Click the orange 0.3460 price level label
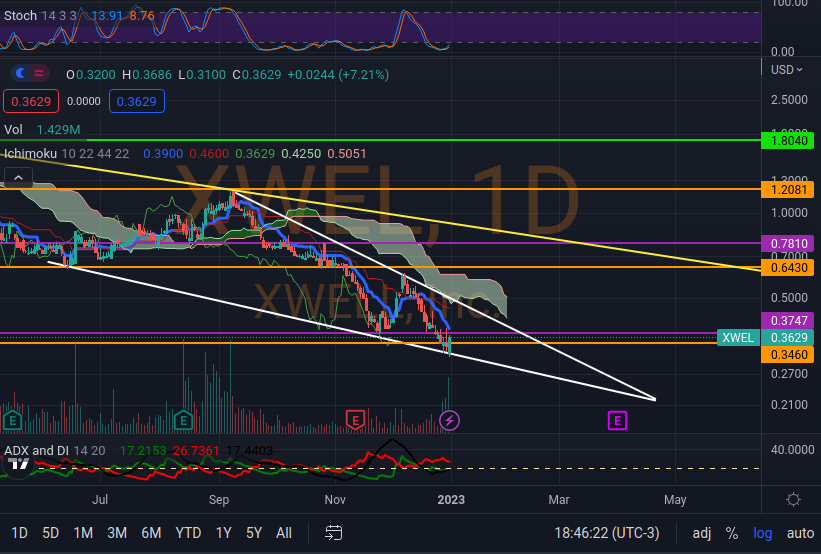This screenshot has height=554, width=821. pos(787,354)
